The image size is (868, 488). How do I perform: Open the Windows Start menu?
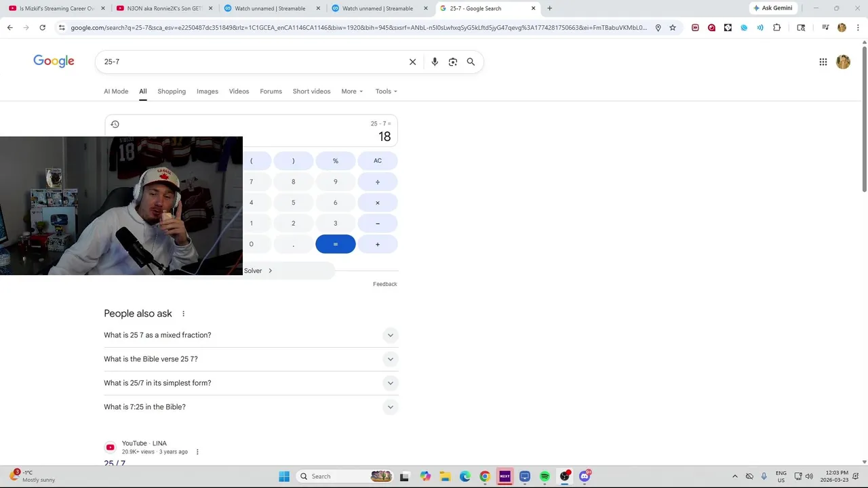(x=284, y=476)
